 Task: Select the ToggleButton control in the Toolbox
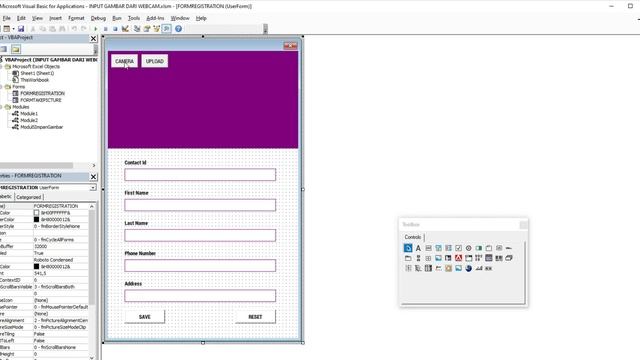[x=478, y=248]
